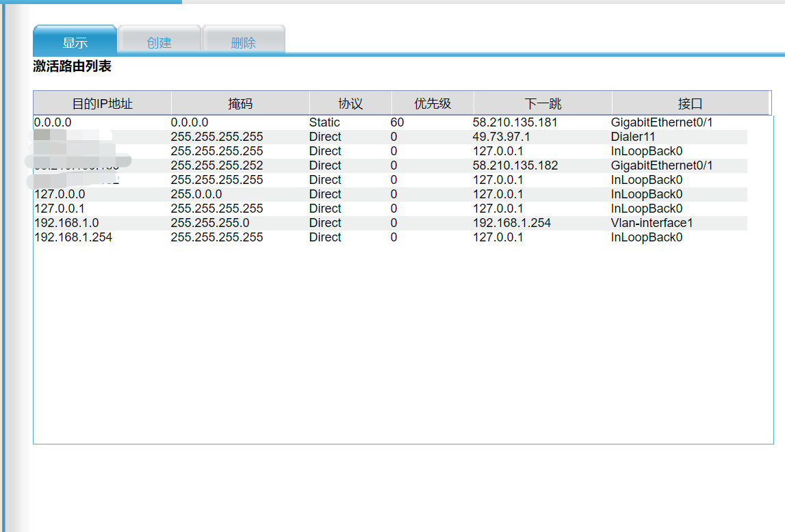
Task: Select mask 0.0.0.0 in the Static row
Action: pyautogui.click(x=190, y=122)
